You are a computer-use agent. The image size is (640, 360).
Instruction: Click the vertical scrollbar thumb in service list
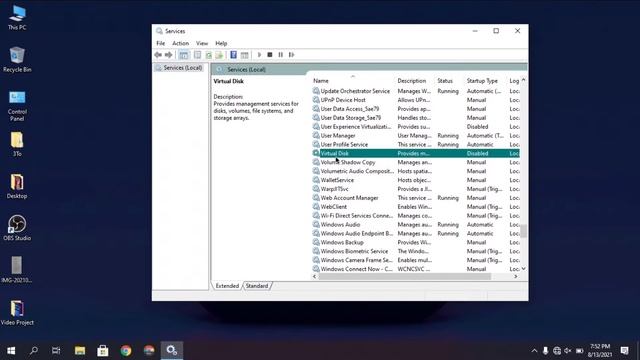(x=523, y=231)
